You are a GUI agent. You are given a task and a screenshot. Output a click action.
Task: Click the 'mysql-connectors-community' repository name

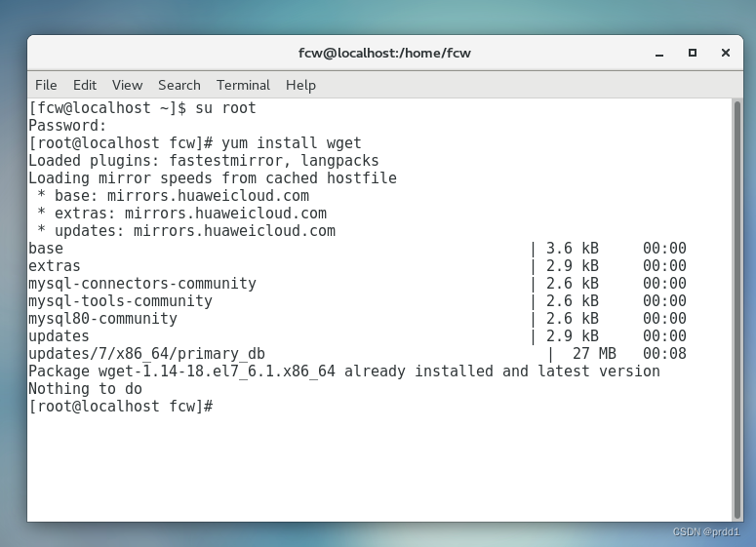tap(142, 284)
